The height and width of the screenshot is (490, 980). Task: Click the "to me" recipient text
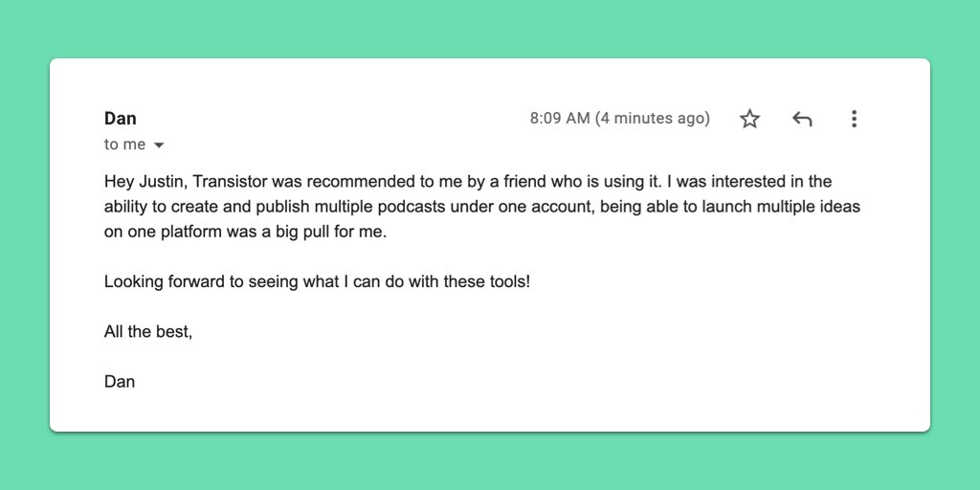124,145
